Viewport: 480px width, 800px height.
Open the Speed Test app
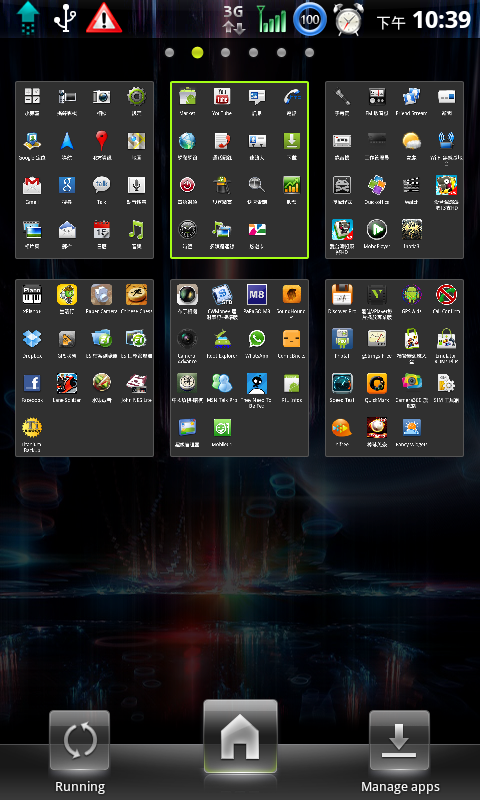(x=342, y=383)
